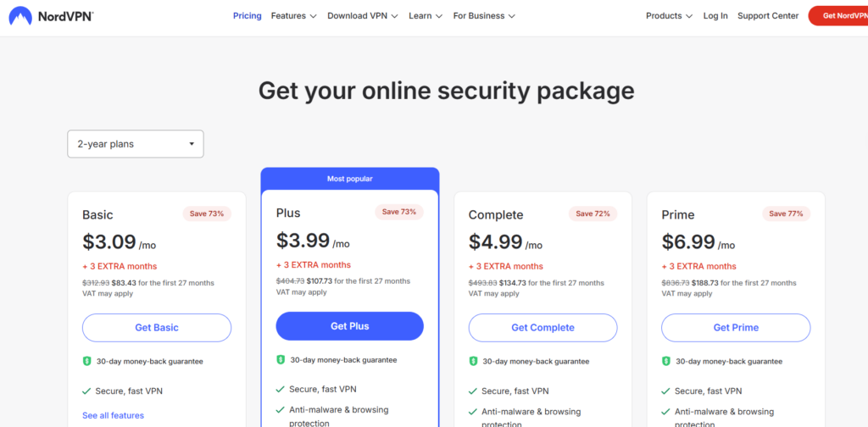The image size is (868, 427).
Task: Click the Get Complete button
Action: coord(542,328)
